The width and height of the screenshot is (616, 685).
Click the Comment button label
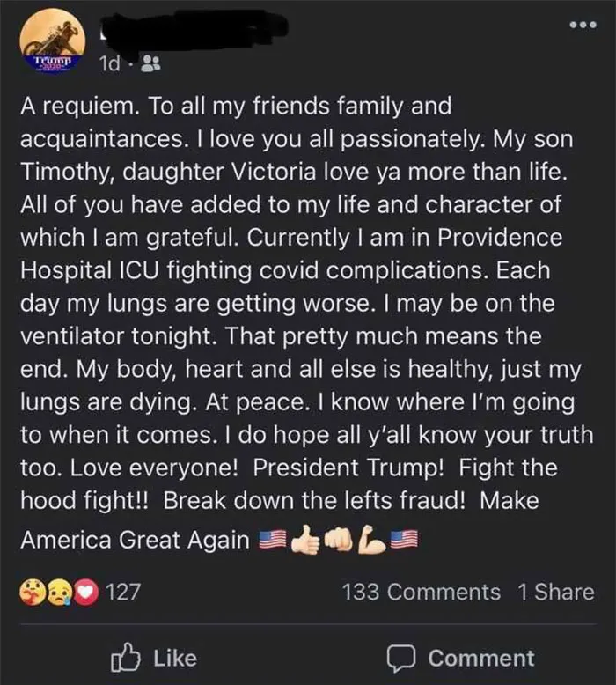pyautogui.click(x=481, y=658)
